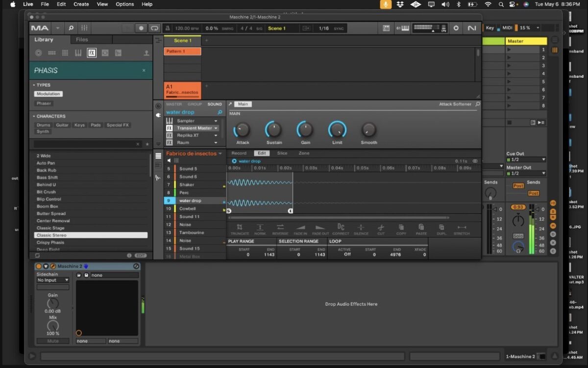The image size is (588, 368).
Task: Click the Fade Out tool icon
Action: (x=320, y=227)
